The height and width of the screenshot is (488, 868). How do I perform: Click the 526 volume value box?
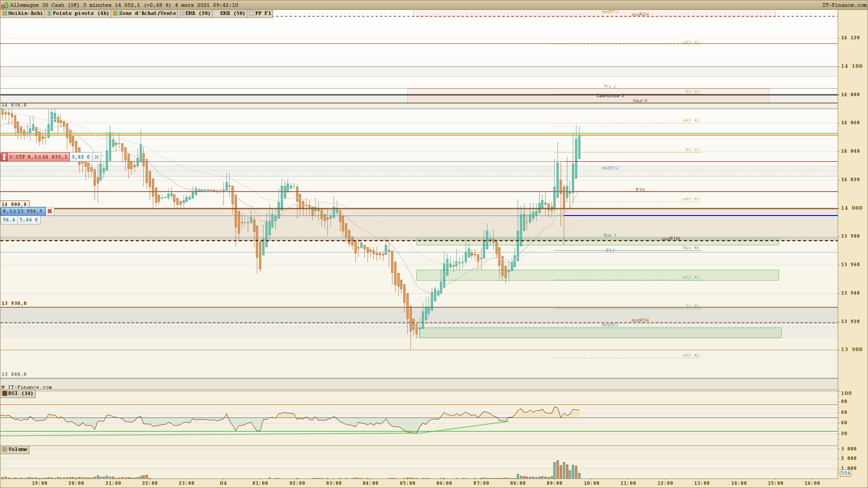[845, 473]
